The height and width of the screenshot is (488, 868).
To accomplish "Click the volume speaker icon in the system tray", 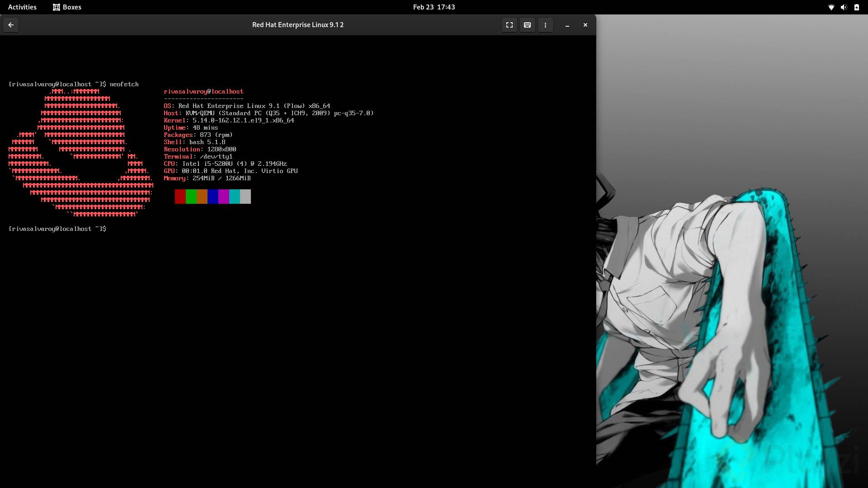I will [844, 7].
